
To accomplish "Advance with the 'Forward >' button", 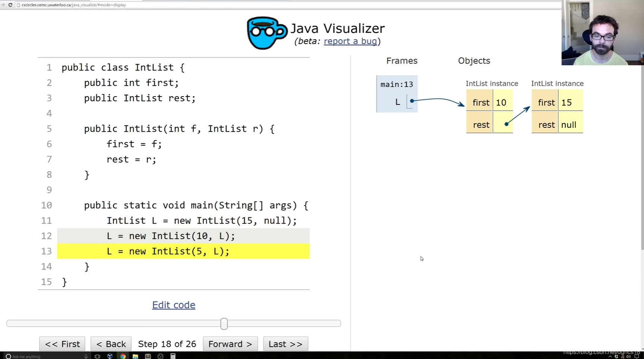I will pos(230,344).
